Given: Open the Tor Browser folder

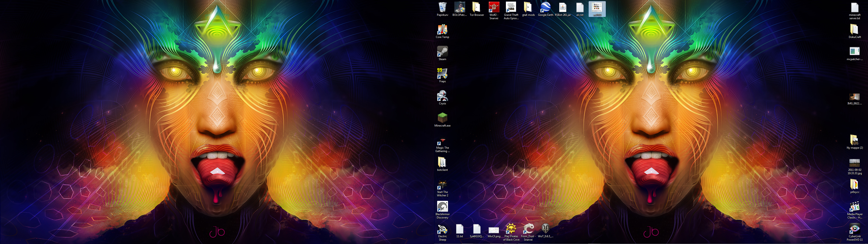Looking at the screenshot, I should point(476,9).
